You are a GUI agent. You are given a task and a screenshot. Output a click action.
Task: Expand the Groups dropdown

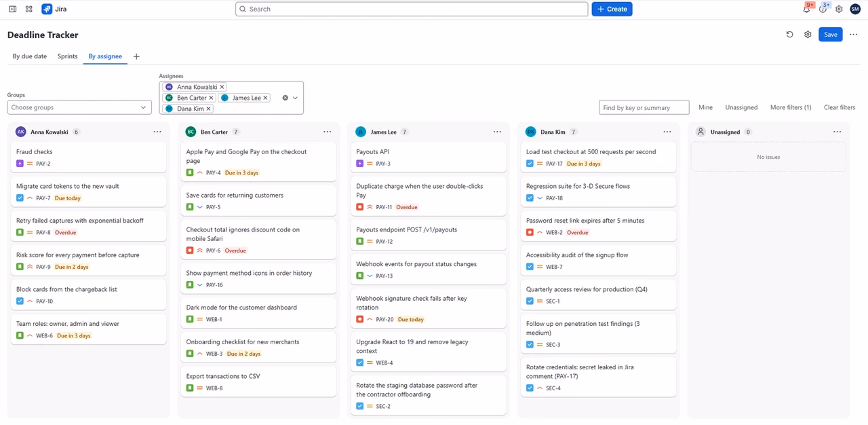pos(80,107)
